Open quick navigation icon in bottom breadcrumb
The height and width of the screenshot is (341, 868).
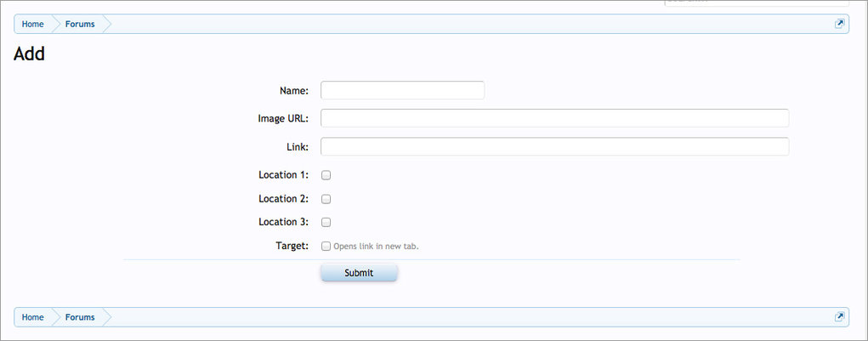pyautogui.click(x=840, y=317)
